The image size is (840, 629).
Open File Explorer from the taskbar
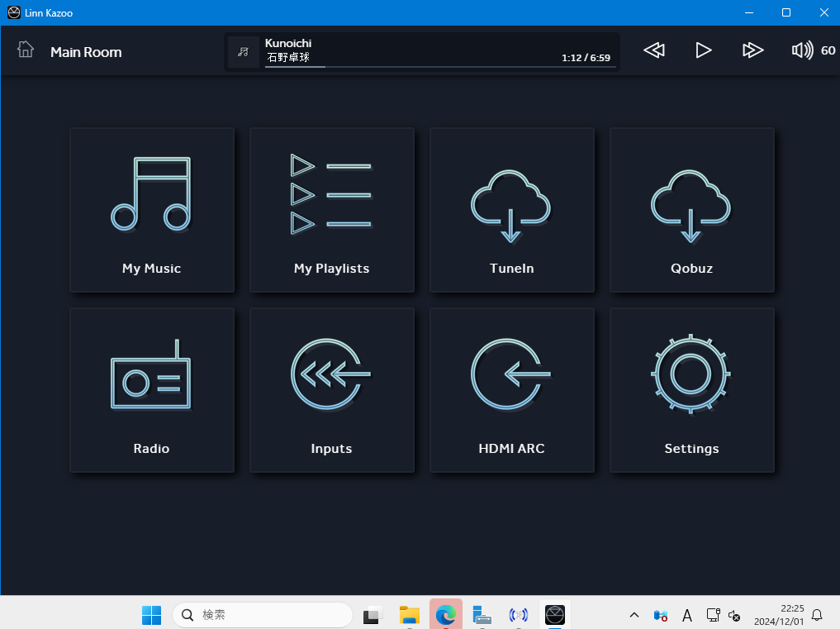click(410, 614)
